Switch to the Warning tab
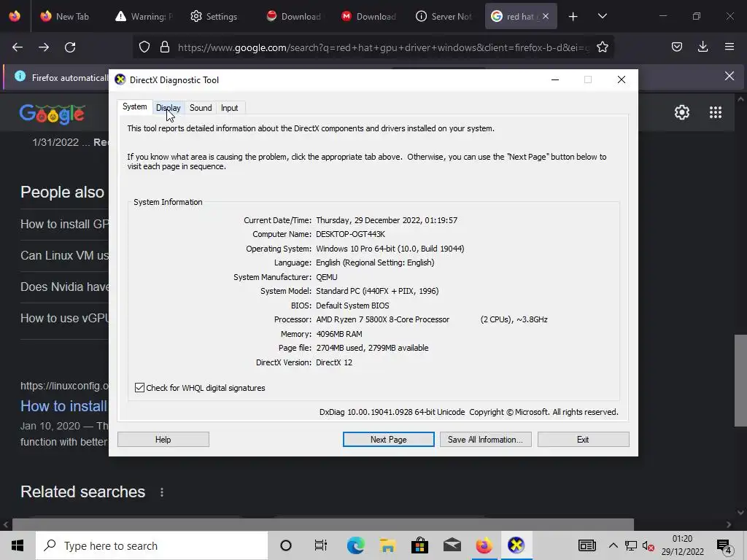This screenshot has height=560, width=747. point(144,16)
